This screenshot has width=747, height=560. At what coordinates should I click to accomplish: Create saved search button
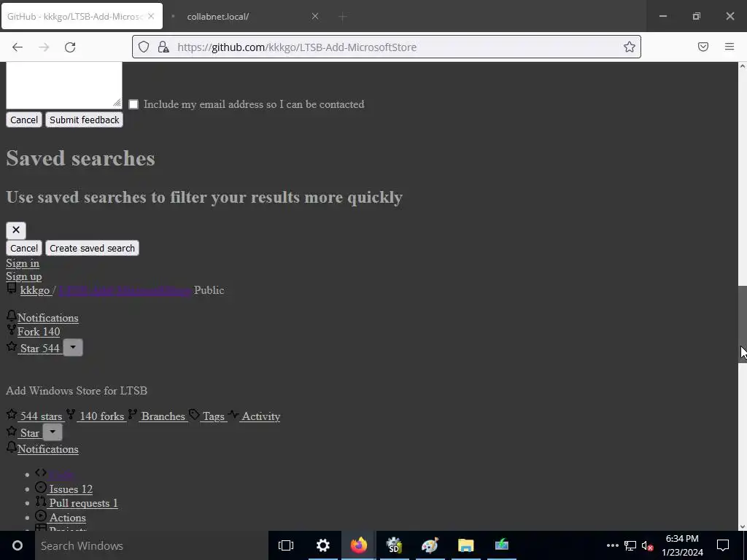[92, 248]
